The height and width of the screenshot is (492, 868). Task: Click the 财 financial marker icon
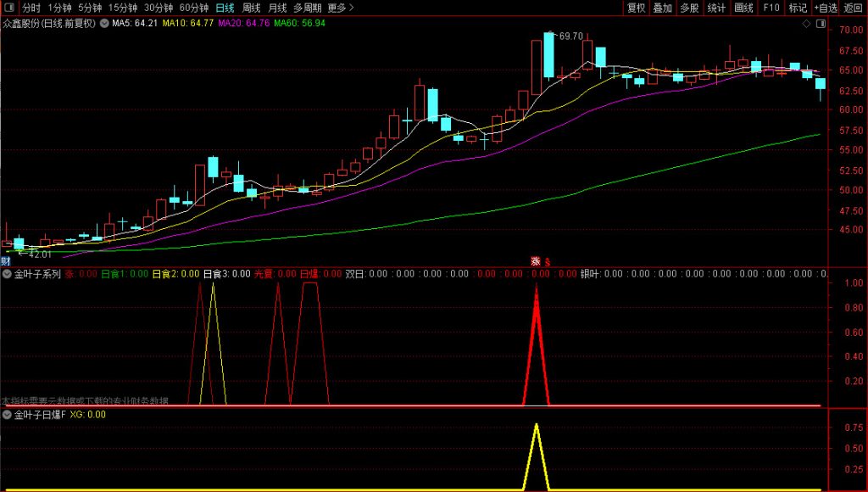(5, 261)
